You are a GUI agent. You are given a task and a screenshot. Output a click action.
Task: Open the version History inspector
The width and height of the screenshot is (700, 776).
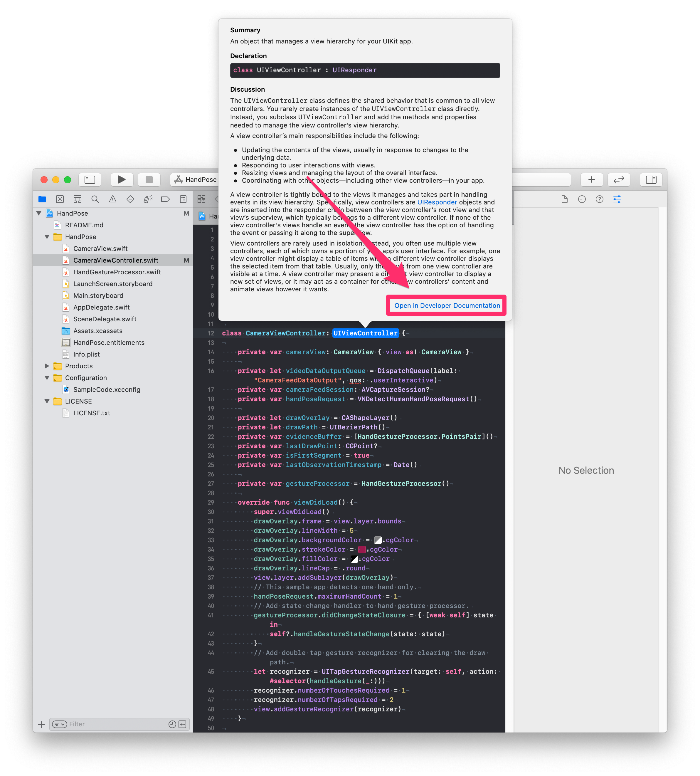[x=582, y=199]
